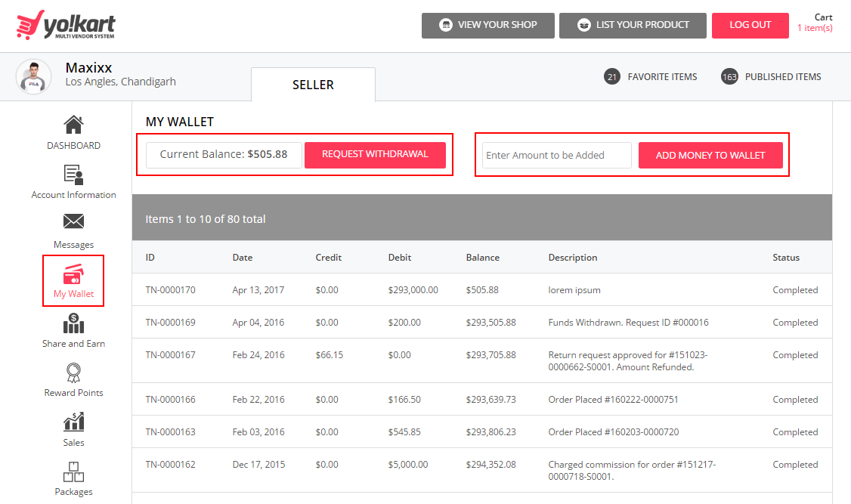Click the location 'Los Angles, Chandigarh'
Image resolution: width=851 pixels, height=504 pixels.
point(120,82)
